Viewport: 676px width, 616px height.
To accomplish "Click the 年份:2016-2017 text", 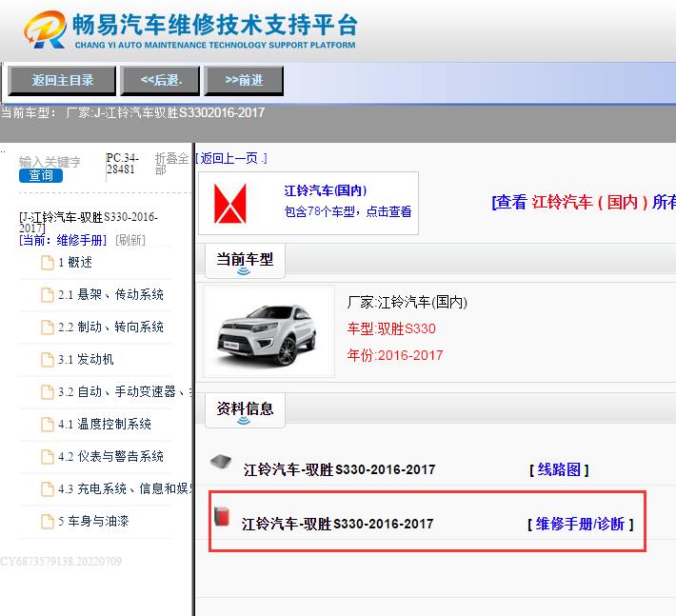I will 395,355.
